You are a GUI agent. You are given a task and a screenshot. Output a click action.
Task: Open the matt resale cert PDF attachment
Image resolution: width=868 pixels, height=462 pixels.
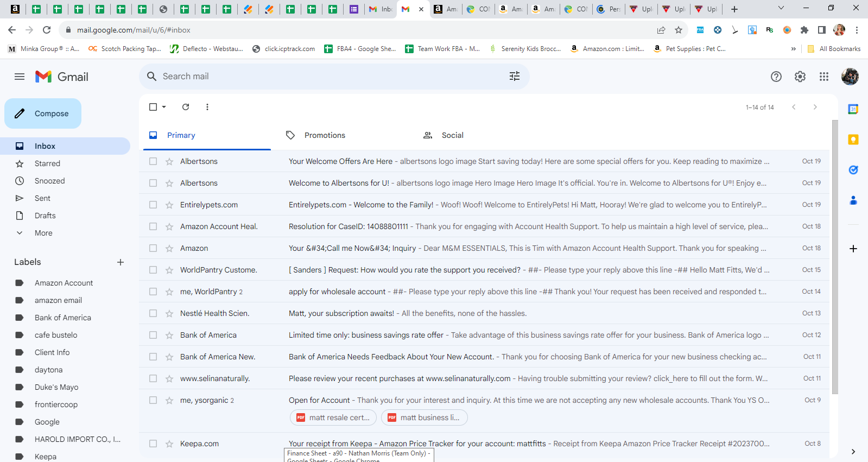pyautogui.click(x=333, y=417)
